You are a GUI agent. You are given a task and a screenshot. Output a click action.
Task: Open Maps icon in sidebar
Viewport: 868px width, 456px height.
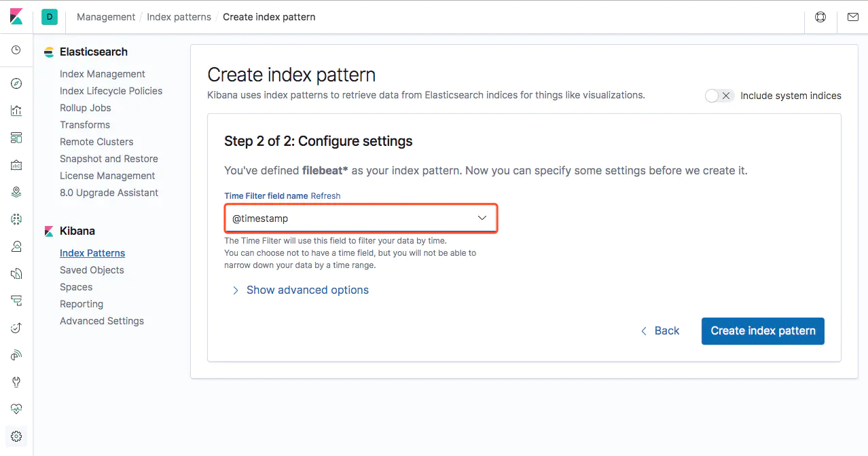point(16,192)
